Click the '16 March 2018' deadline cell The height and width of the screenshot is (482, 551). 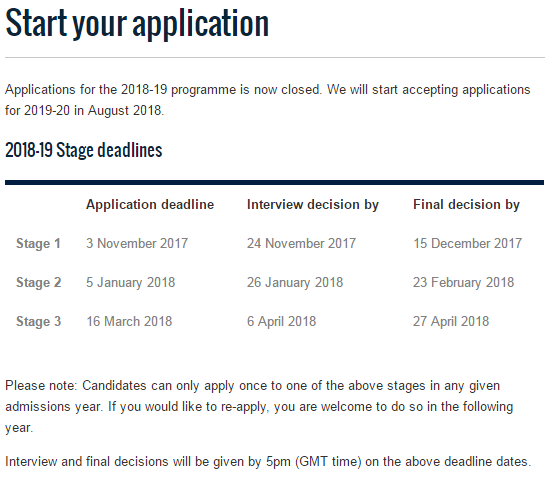click(x=129, y=321)
